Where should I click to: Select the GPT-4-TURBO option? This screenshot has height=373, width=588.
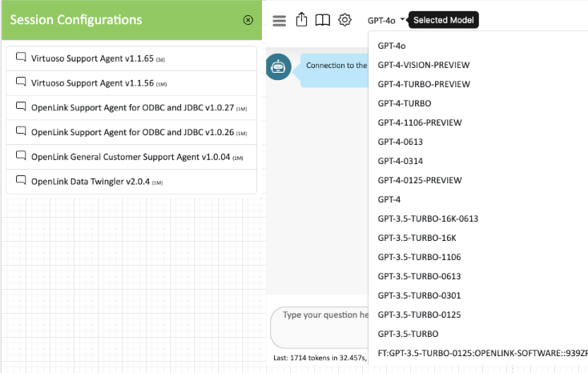(x=405, y=103)
